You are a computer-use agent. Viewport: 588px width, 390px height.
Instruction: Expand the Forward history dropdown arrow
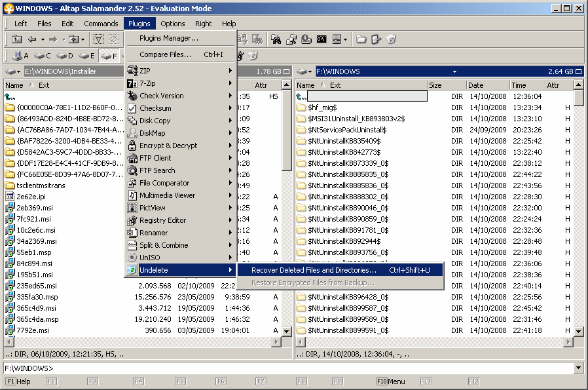point(64,39)
